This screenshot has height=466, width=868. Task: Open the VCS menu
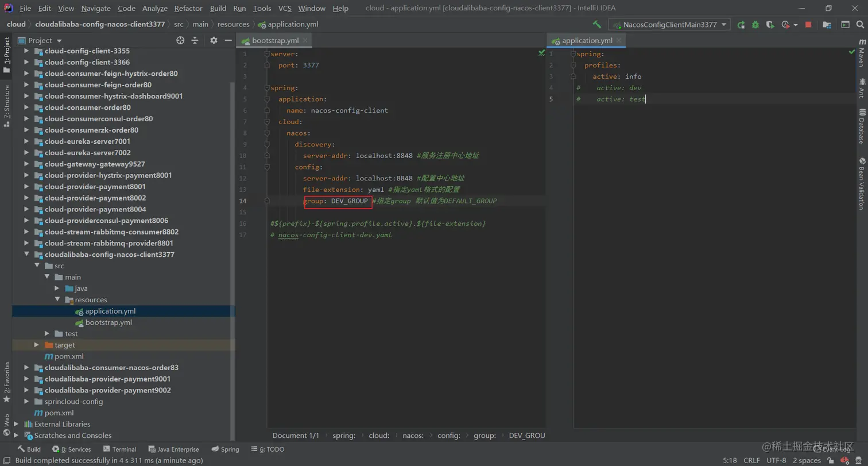coord(285,9)
